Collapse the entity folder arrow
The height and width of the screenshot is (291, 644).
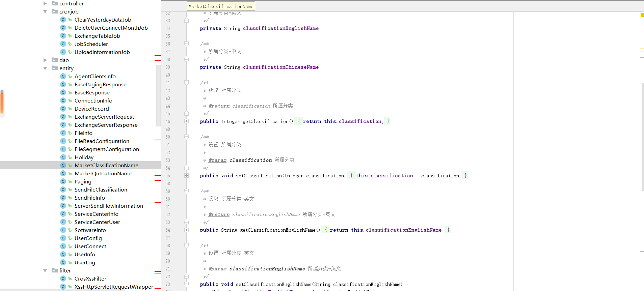point(45,68)
